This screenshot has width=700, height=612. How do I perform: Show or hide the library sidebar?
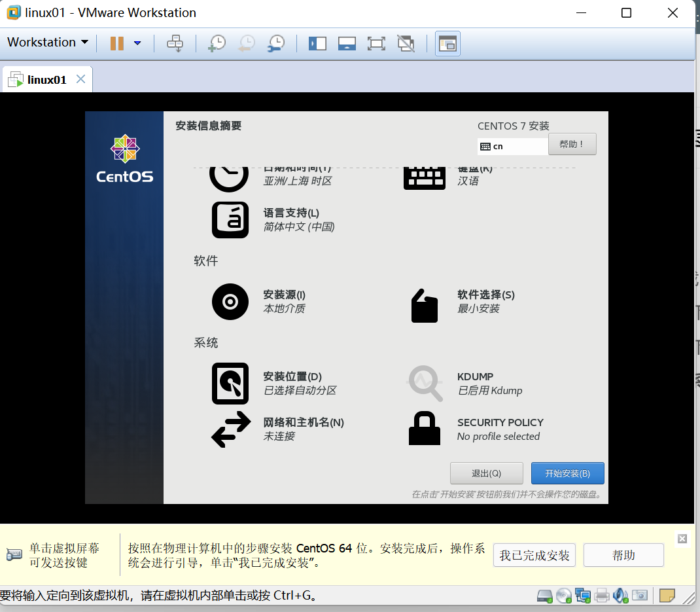pyautogui.click(x=317, y=43)
